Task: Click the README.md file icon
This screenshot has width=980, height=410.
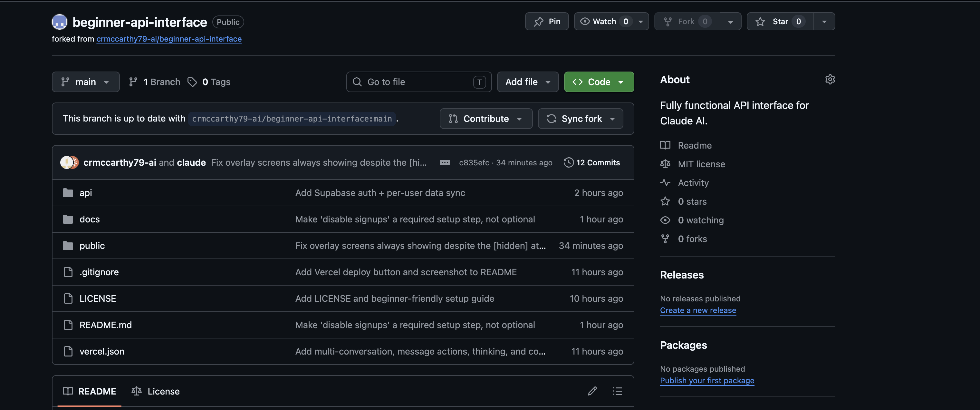Action: point(68,325)
